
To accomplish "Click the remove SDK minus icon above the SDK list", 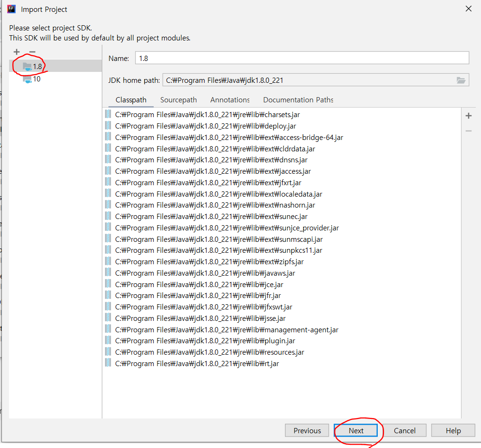I will click(x=32, y=52).
